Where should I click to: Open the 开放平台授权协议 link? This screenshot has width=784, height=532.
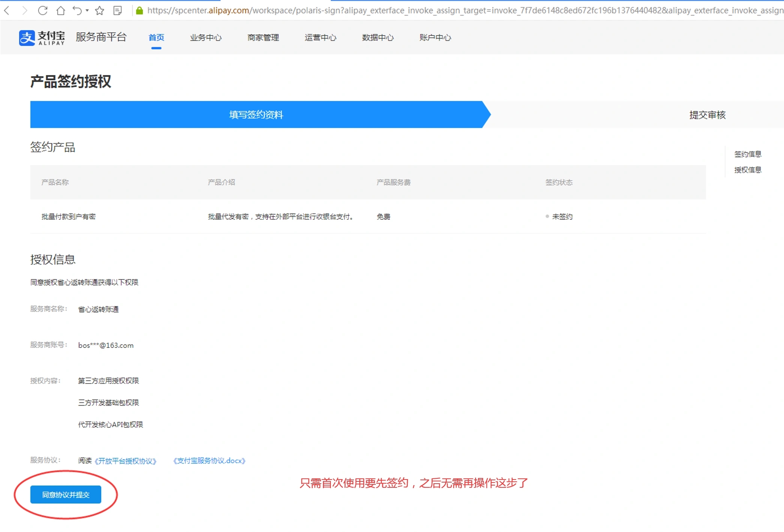point(125,461)
